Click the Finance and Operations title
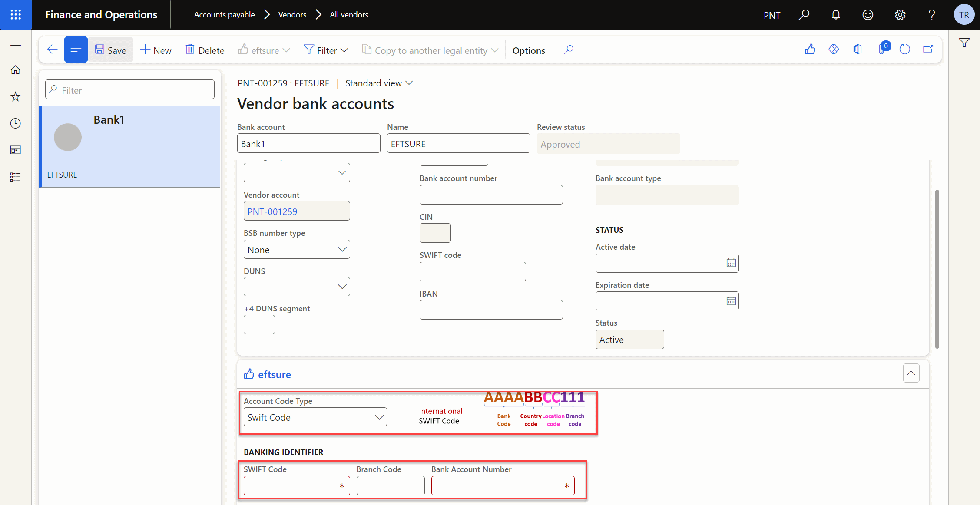Screen dimensions: 980x505 (x=101, y=15)
